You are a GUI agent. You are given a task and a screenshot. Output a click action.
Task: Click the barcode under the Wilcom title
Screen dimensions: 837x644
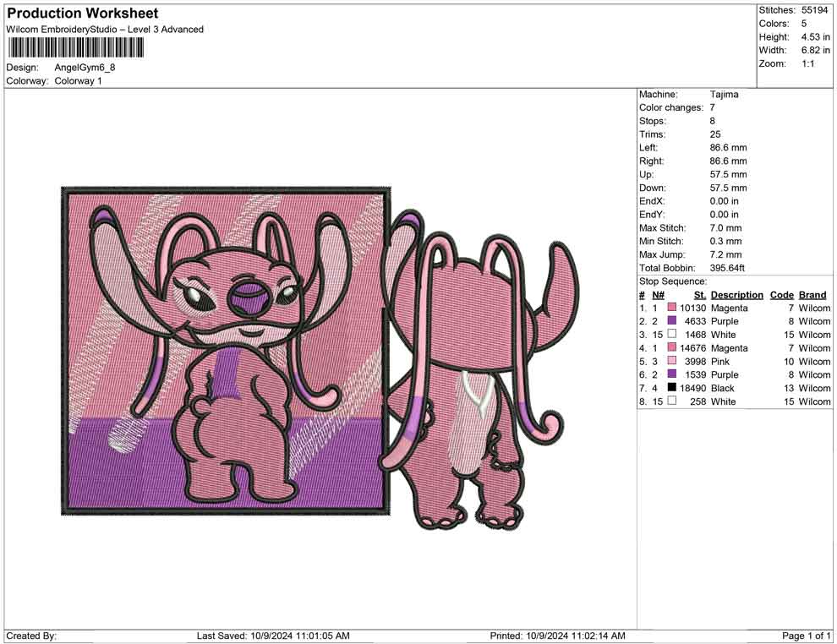(x=76, y=48)
